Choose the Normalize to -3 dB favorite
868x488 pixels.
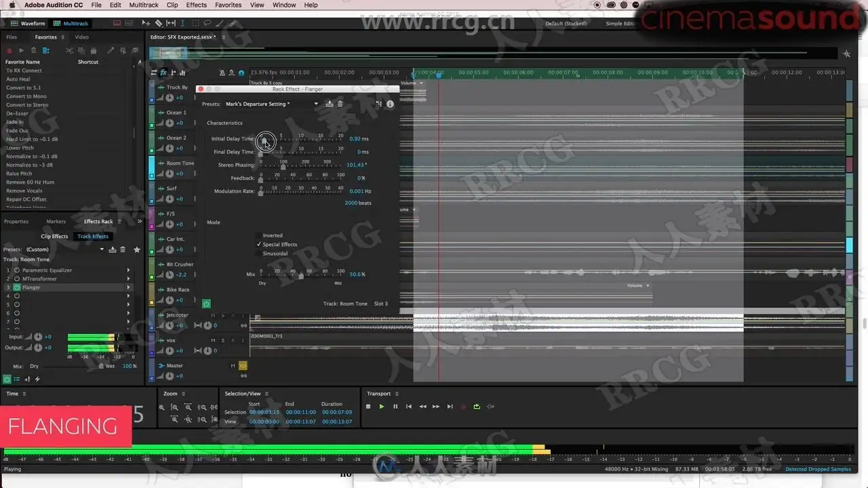coord(29,165)
